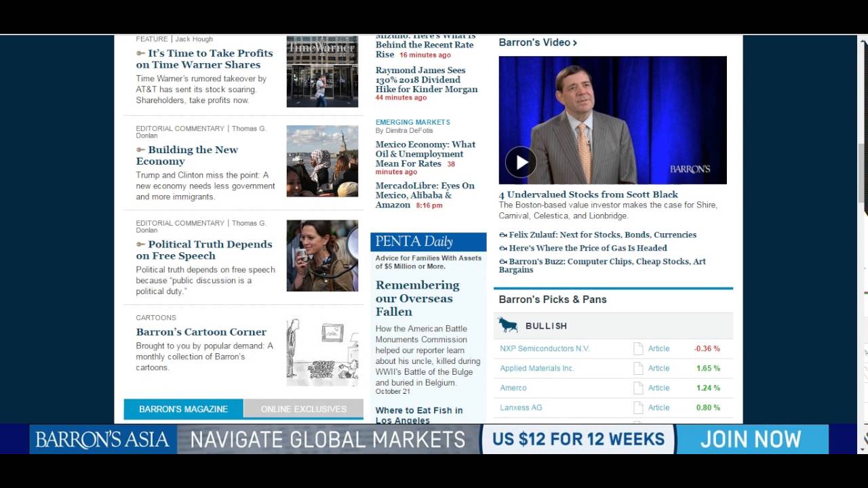The width and height of the screenshot is (868, 488).
Task: Click key icon before Building the New Economy
Action: point(140,150)
